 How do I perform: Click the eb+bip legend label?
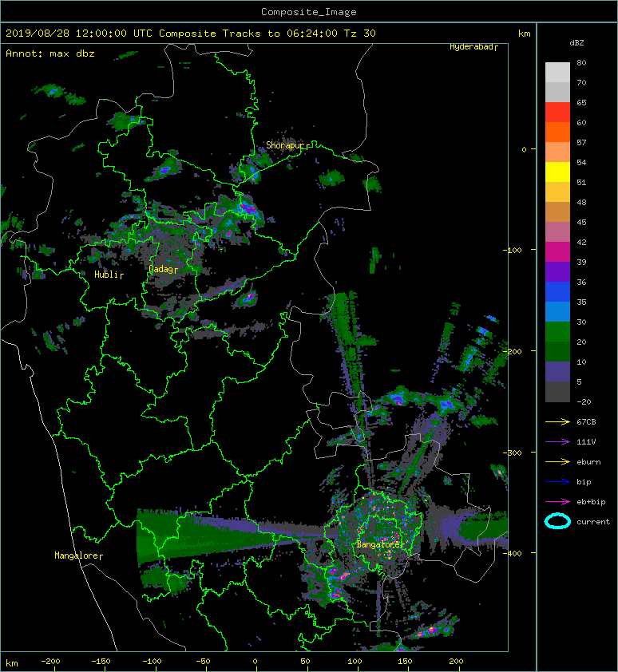click(x=592, y=502)
